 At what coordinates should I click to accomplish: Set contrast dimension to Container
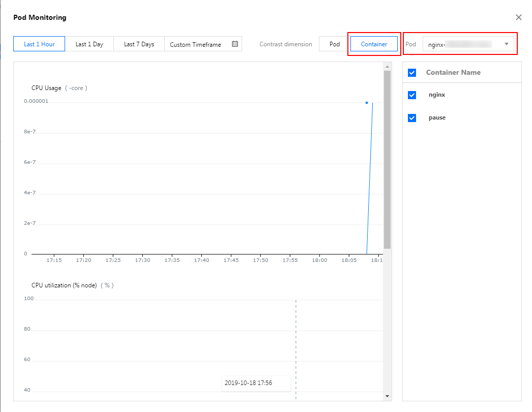click(374, 44)
